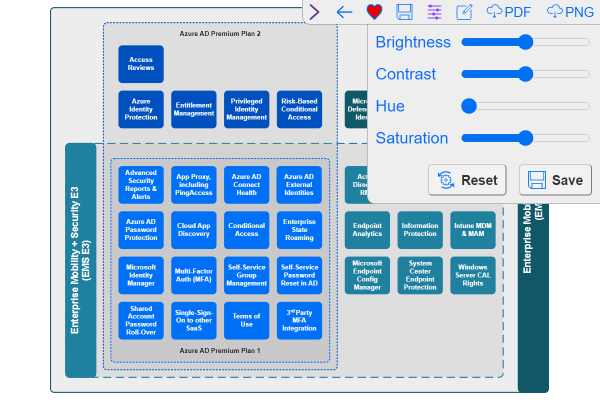The image size is (600, 400).
Task: Select Azure AD External Identities tile
Action: (299, 185)
